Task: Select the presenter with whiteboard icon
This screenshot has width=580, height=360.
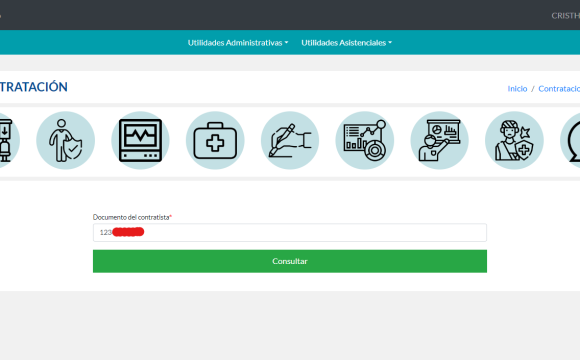Action: pyautogui.click(x=439, y=140)
